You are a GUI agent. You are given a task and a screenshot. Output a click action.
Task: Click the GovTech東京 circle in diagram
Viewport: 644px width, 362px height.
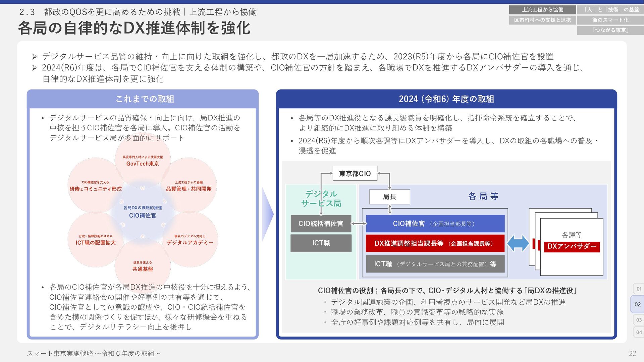click(x=143, y=161)
